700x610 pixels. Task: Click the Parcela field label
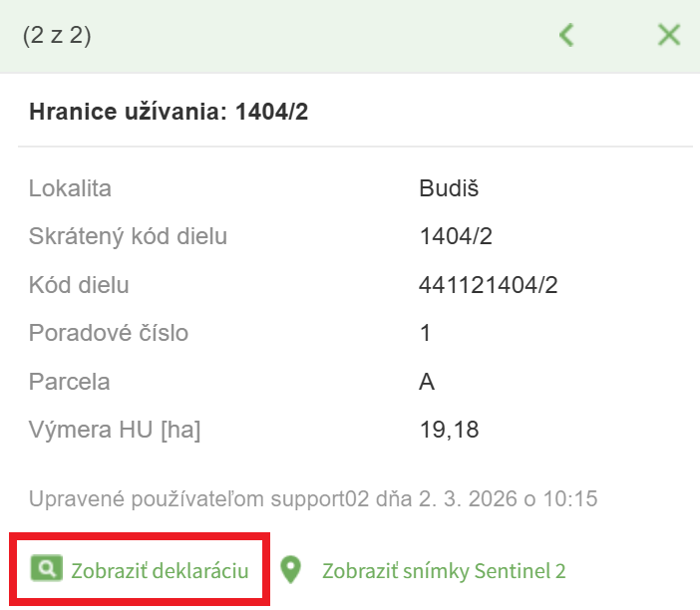coord(70,382)
